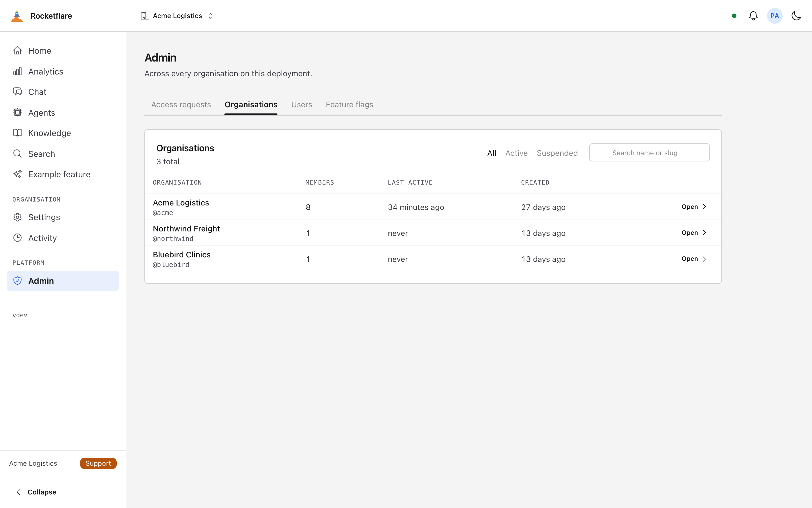Open the Acme Logistics organisation row
The width and height of the screenshot is (812, 508).
tap(694, 207)
